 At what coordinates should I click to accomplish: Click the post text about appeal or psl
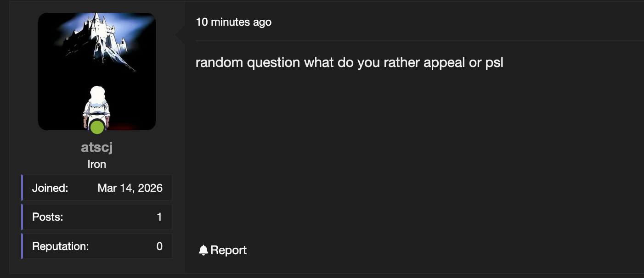[x=349, y=62]
